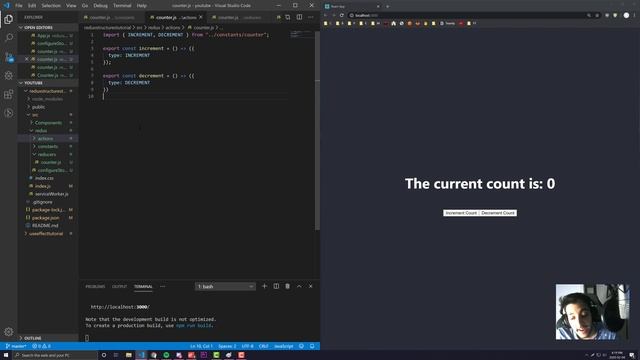The width and height of the screenshot is (640, 360).
Task: Click the feedback smiley in status bar
Action: point(301,346)
